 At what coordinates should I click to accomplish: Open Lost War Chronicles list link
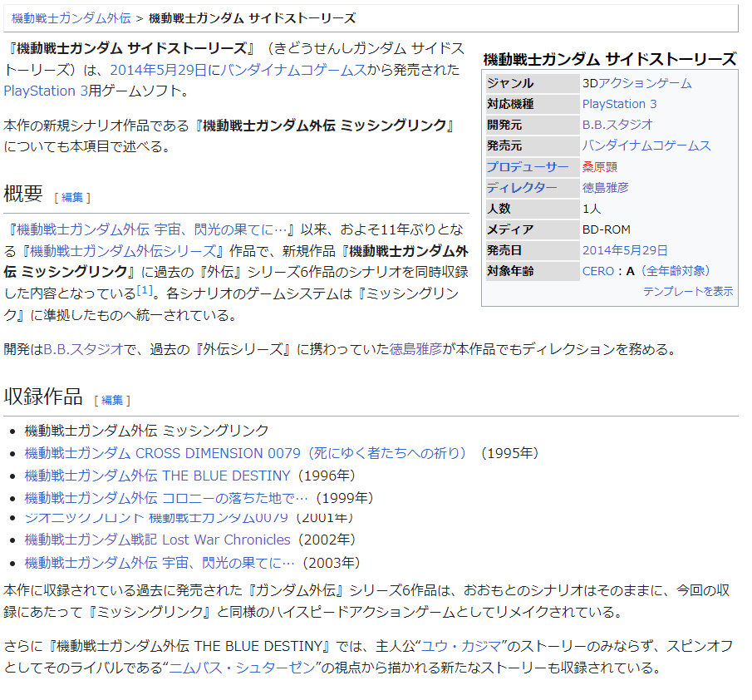(x=157, y=540)
